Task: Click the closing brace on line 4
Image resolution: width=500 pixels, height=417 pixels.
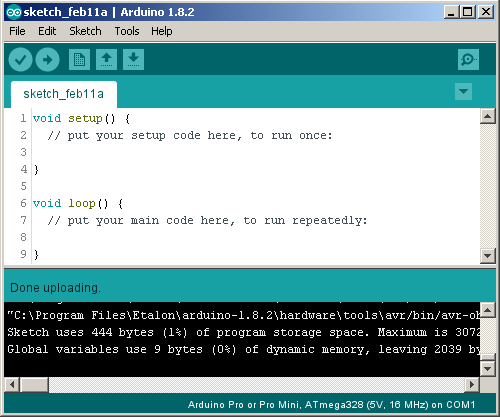Action: [x=36, y=170]
